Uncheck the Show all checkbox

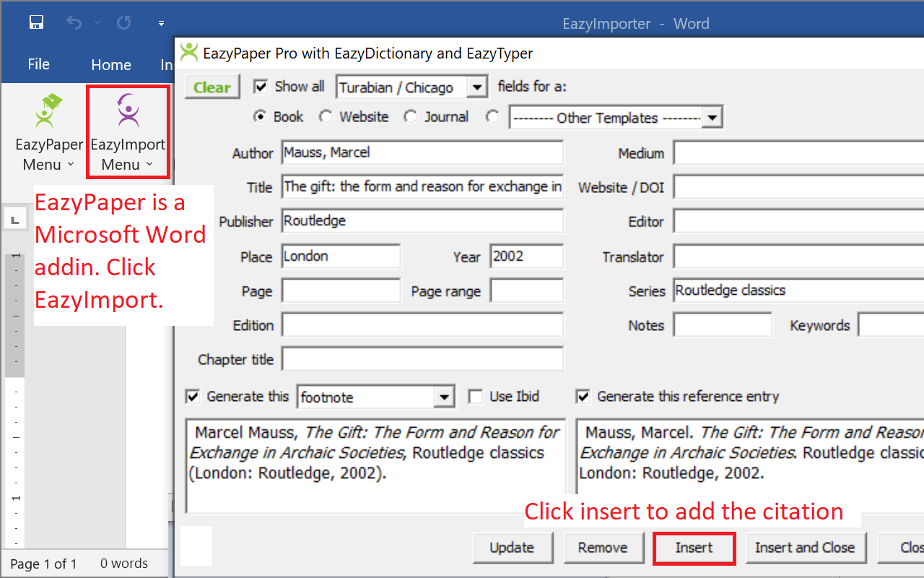click(x=261, y=87)
